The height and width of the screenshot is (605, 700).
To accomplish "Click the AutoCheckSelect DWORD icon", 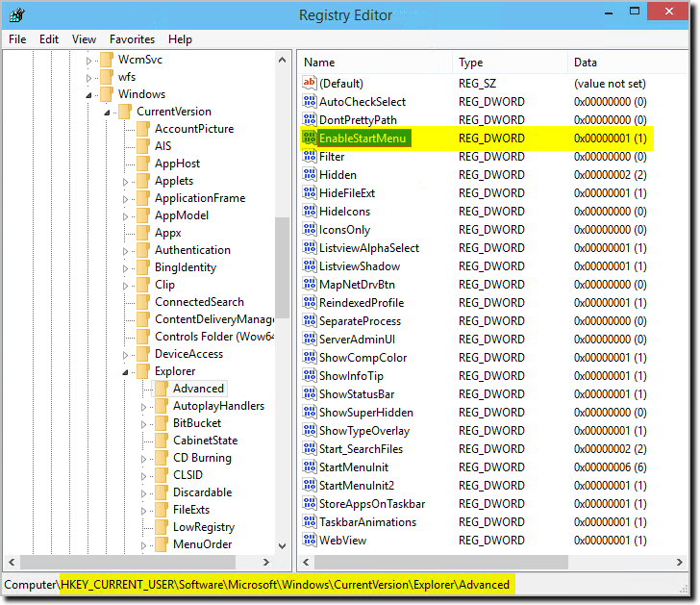I will [x=309, y=101].
